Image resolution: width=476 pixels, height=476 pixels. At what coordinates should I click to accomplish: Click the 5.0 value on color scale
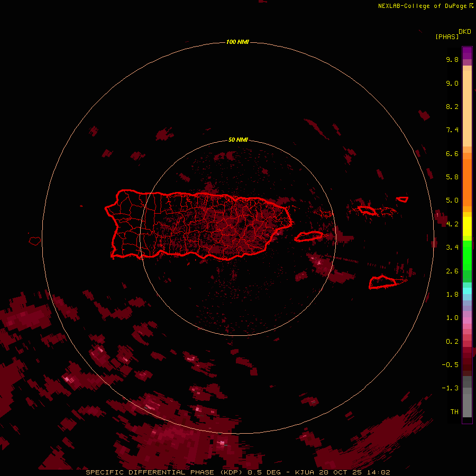(452, 200)
